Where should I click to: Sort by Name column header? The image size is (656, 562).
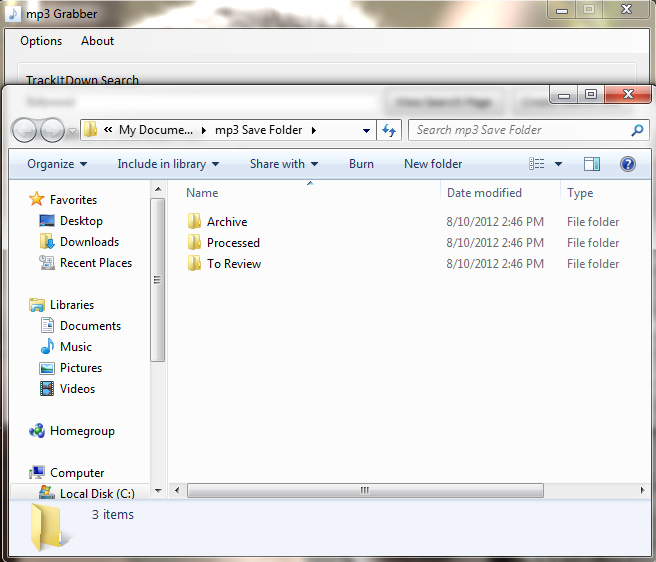202,193
